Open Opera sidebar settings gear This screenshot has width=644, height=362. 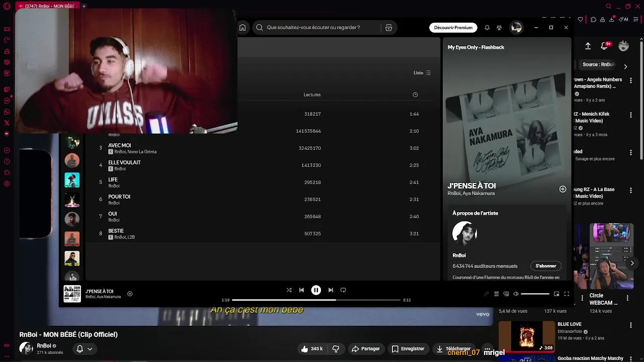(x=7, y=184)
